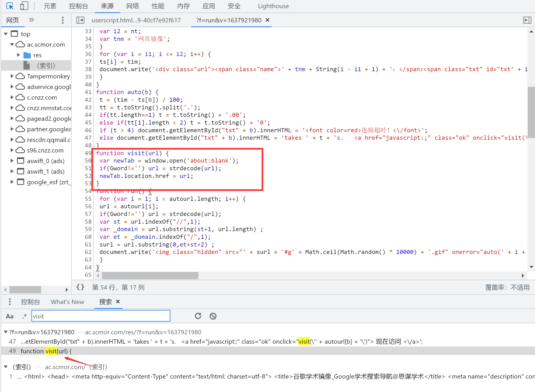535x392 pixels.
Task: Open the Lighthouse panel tab
Action: coord(273,6)
